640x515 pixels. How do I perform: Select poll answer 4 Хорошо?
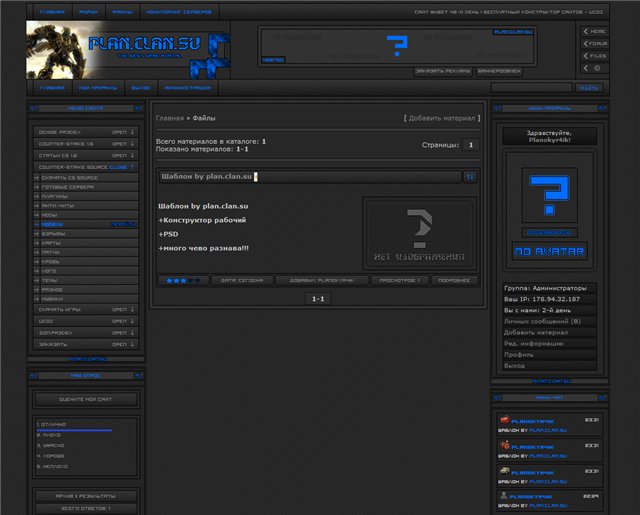pyautogui.click(x=51, y=456)
